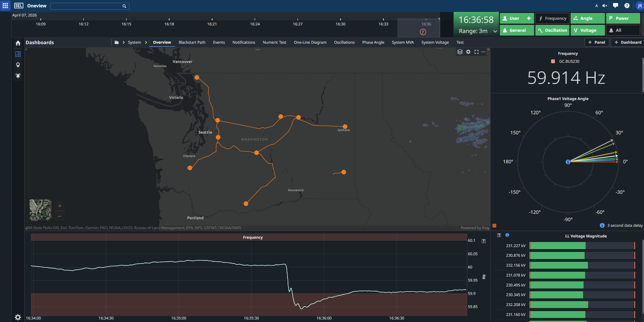Open the chat messages icon

click(616, 6)
